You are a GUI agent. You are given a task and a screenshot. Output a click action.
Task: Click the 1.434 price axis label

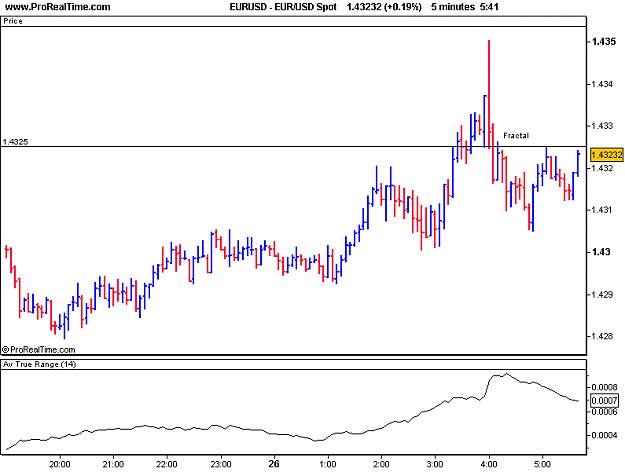pyautogui.click(x=602, y=84)
